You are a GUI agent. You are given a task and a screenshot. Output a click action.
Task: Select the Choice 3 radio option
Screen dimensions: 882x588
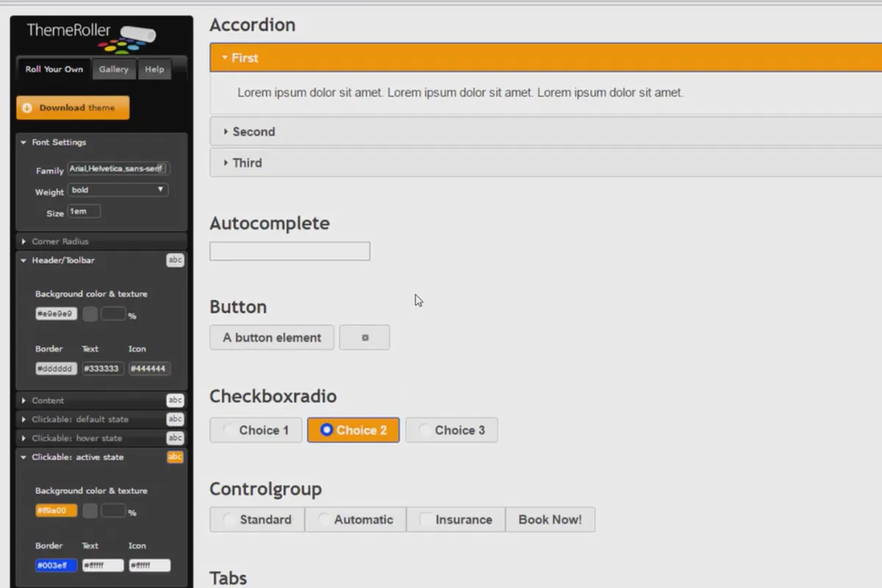451,430
